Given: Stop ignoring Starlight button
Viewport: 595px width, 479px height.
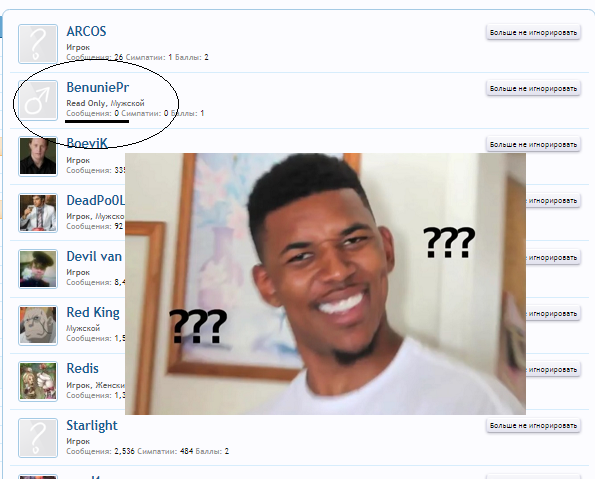Looking at the screenshot, I should click(x=533, y=426).
